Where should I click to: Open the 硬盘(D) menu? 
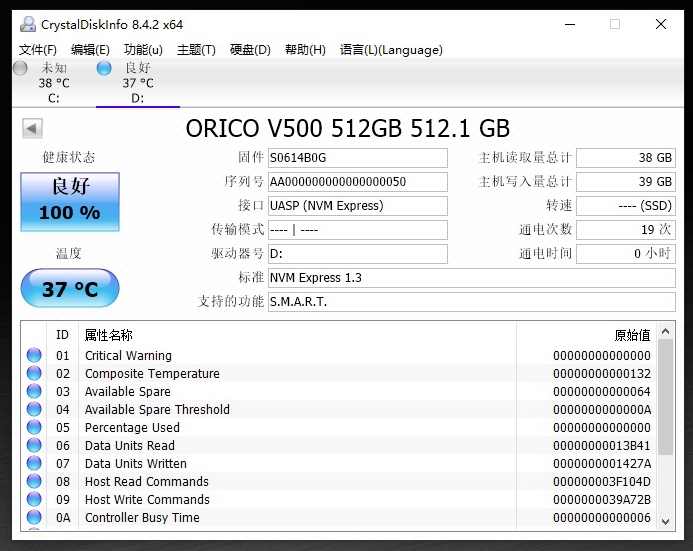coord(250,49)
